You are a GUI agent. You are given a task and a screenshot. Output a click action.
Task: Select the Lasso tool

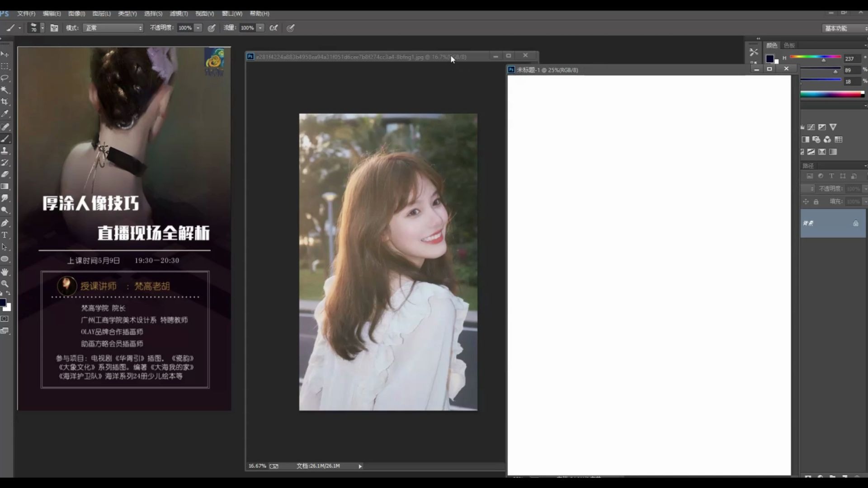click(5, 78)
